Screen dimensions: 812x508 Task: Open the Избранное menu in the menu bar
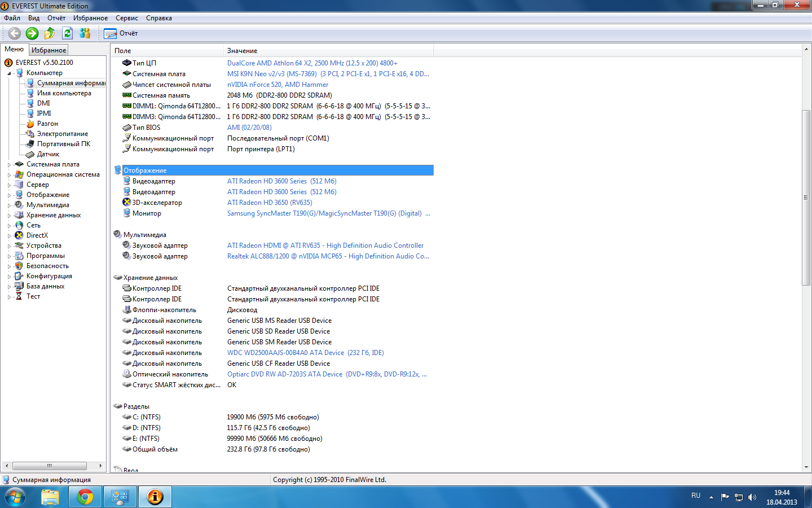coord(90,18)
